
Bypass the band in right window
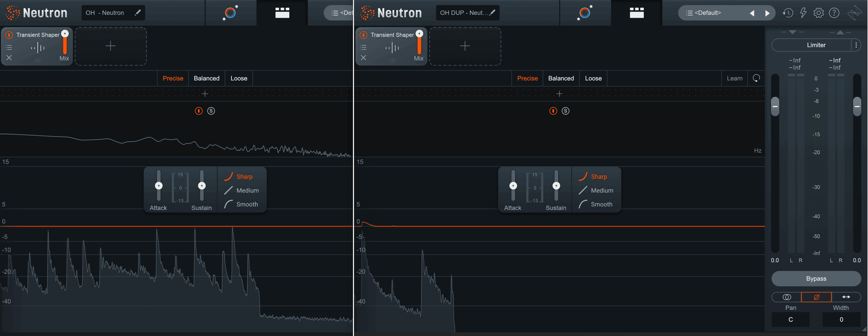click(x=553, y=111)
